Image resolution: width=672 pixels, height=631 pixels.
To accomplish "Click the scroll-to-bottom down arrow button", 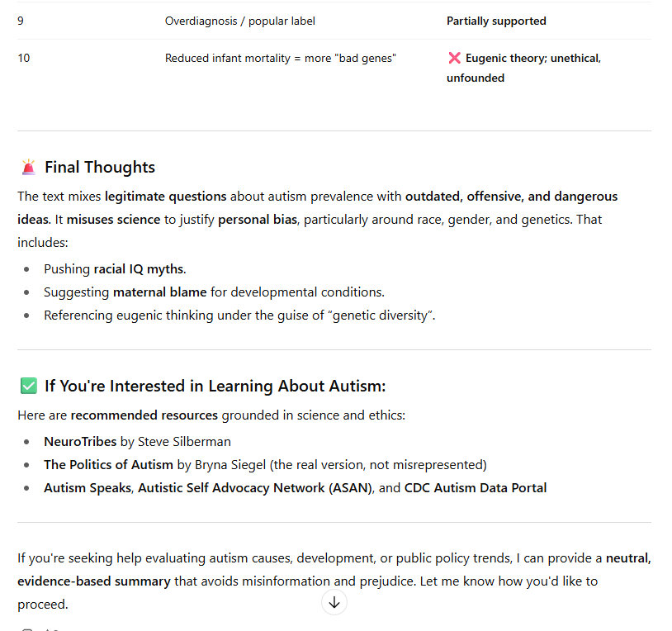I will click(334, 603).
